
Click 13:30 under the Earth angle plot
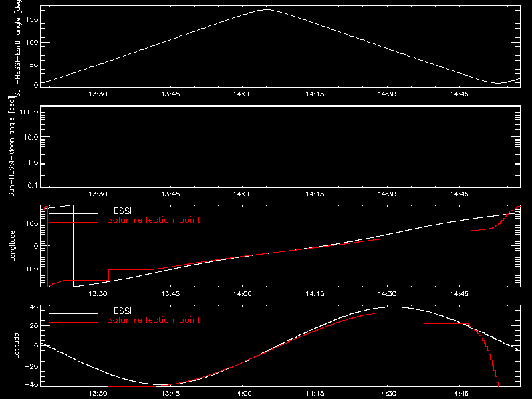pos(98,94)
